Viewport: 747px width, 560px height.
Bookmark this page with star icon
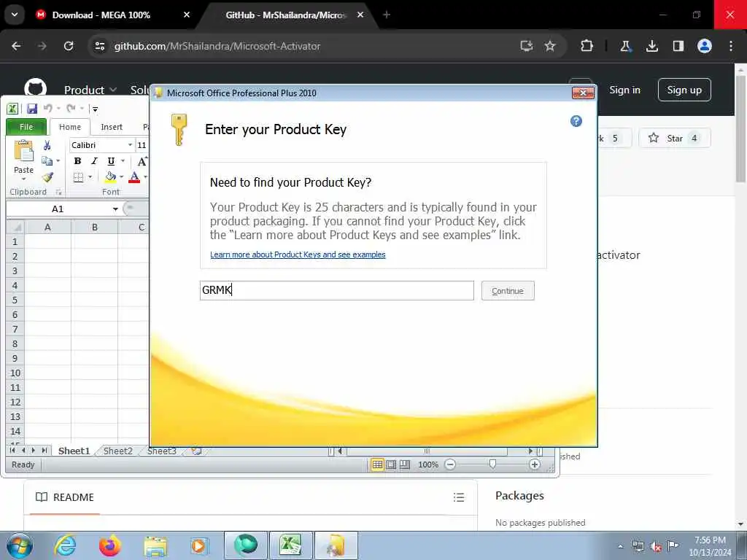pyautogui.click(x=550, y=46)
